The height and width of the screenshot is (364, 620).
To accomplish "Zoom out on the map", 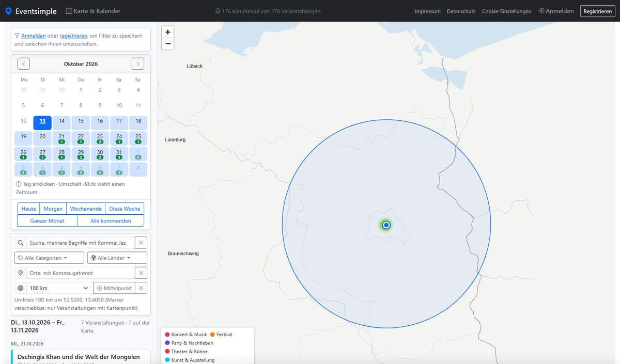I will 168,44.
